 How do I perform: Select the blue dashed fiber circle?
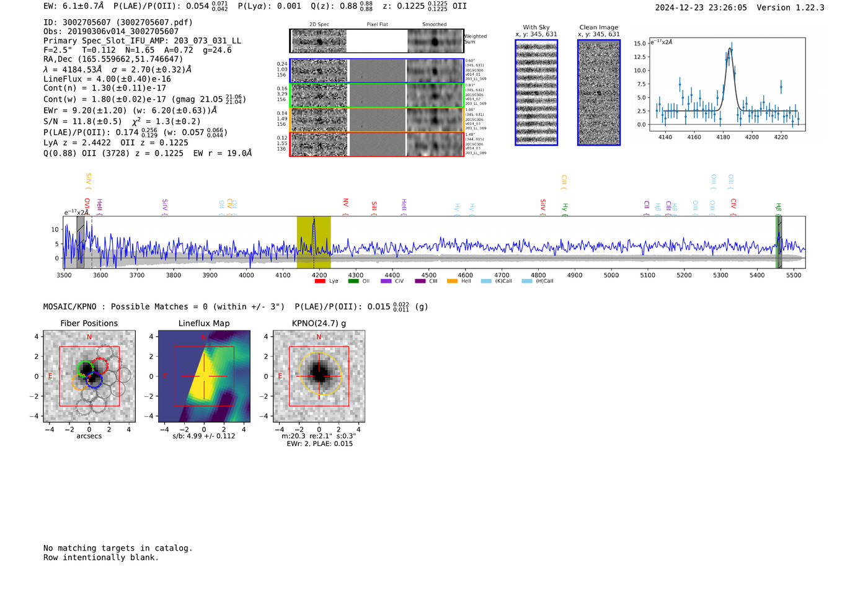[x=94, y=380]
